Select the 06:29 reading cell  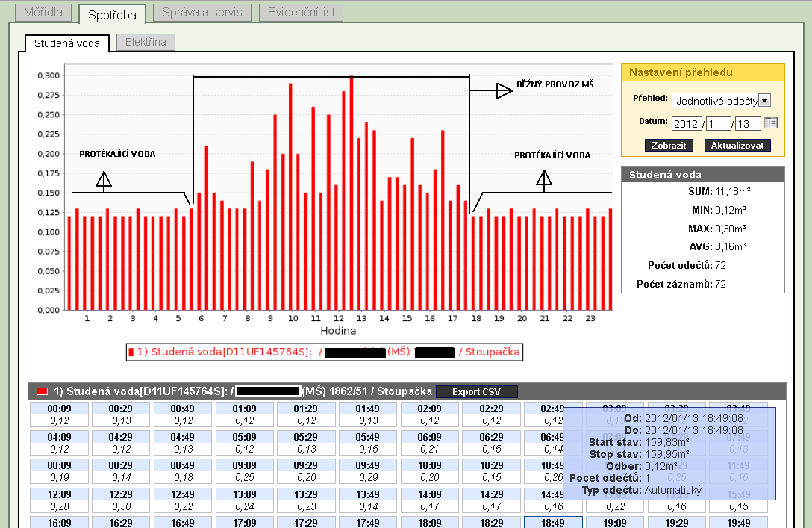click(x=491, y=443)
